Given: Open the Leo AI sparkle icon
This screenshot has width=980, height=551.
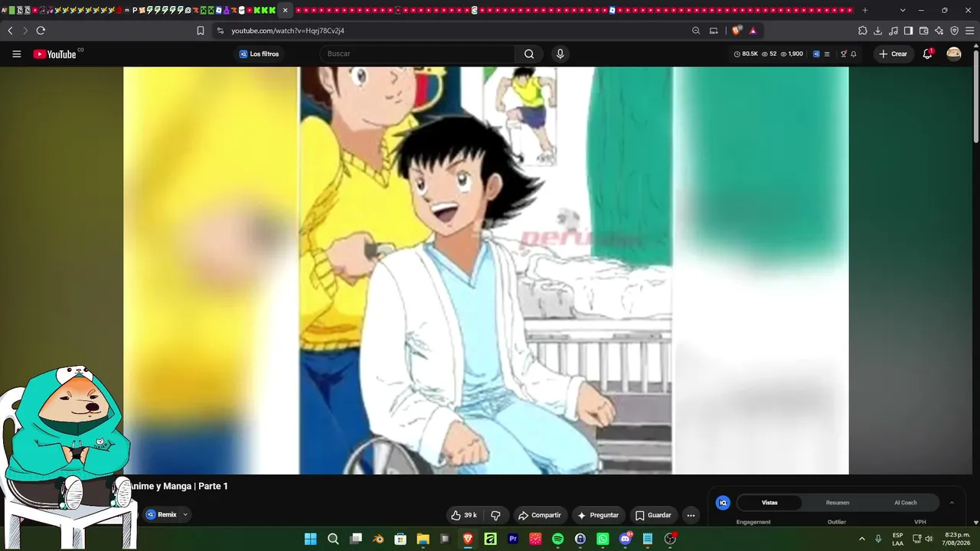Looking at the screenshot, I should click(939, 31).
